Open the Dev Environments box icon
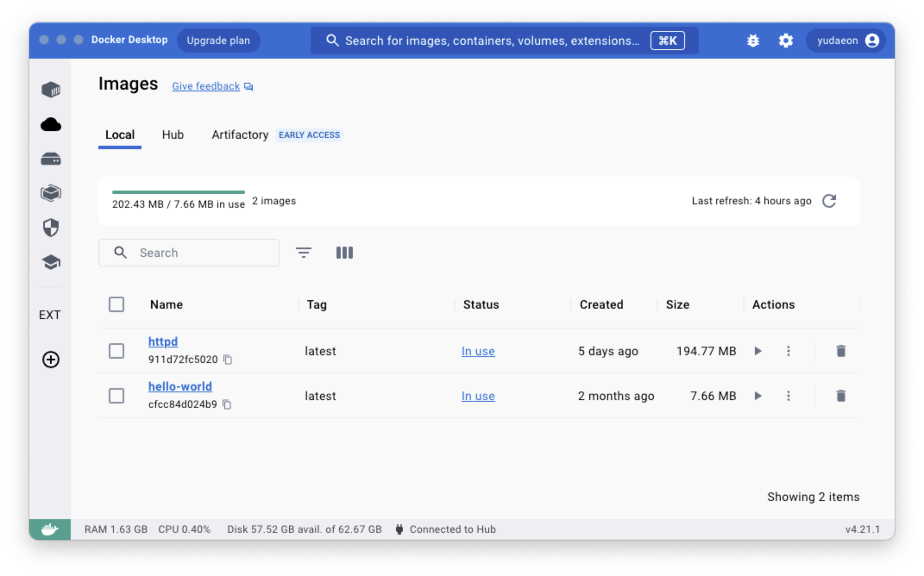This screenshot has width=924, height=576. point(51,193)
